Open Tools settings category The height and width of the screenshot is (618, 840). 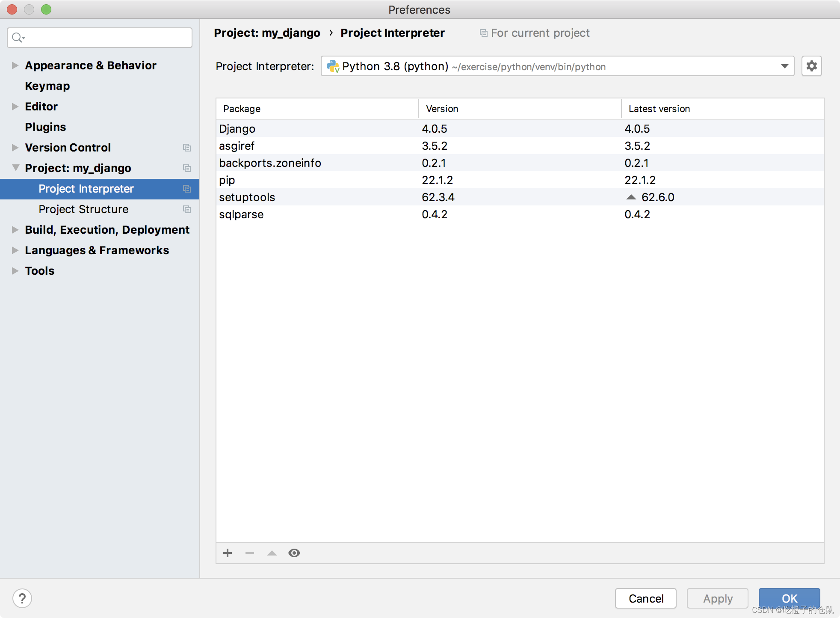40,271
